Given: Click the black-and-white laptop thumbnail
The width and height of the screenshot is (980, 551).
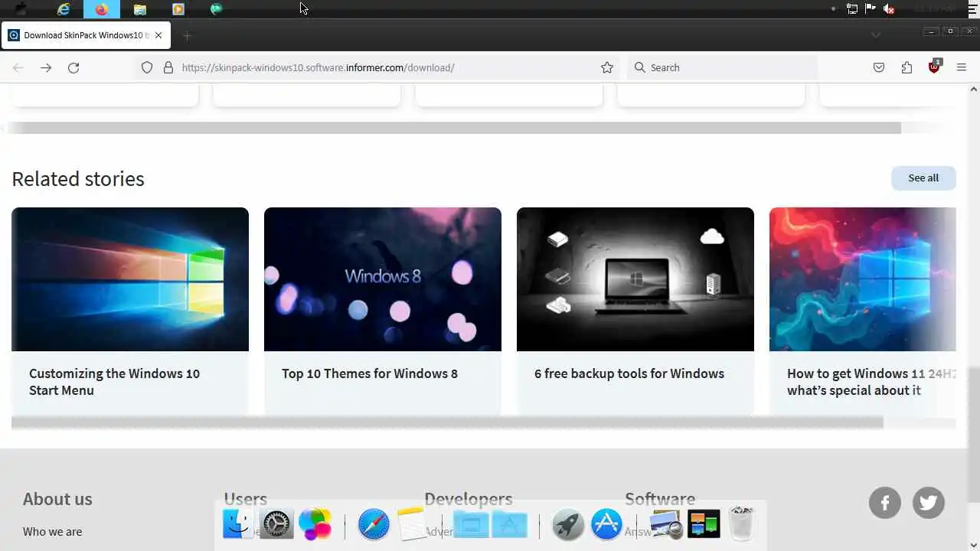Looking at the screenshot, I should pyautogui.click(x=635, y=279).
